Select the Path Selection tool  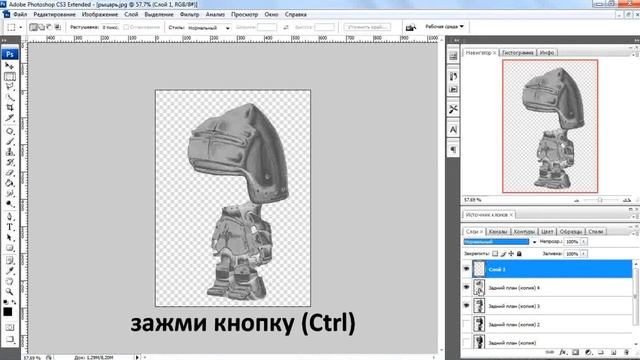tap(9, 238)
